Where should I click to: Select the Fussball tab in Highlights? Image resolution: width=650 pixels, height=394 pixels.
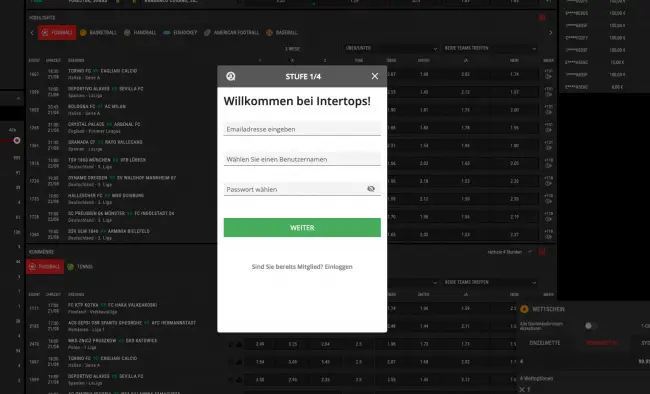tap(57, 33)
